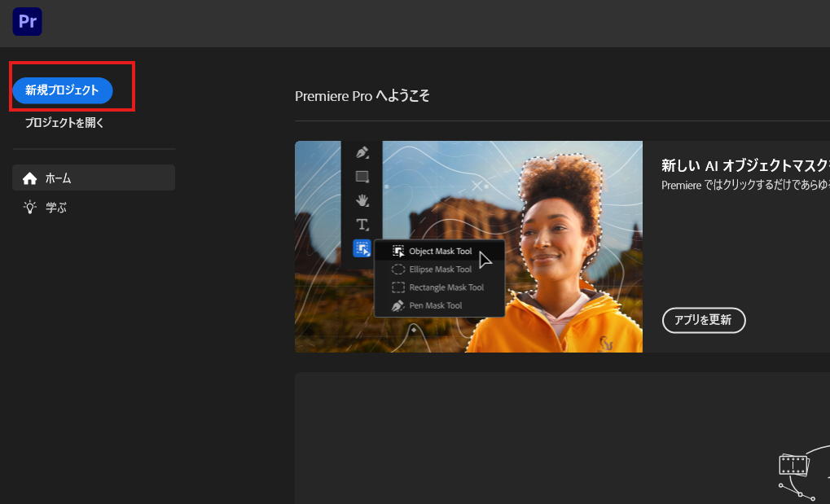The height and width of the screenshot is (504, 830).
Task: Click the 新規プロジェクト button
Action: (x=62, y=90)
